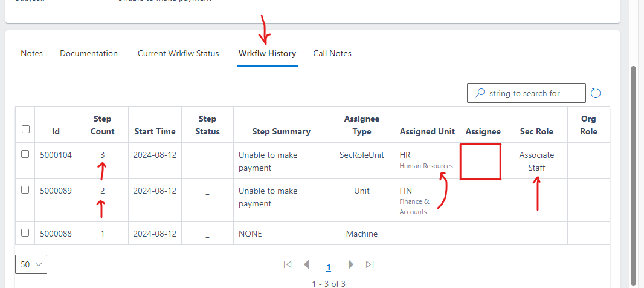
Task: Open the Call Notes tab
Action: pos(332,53)
